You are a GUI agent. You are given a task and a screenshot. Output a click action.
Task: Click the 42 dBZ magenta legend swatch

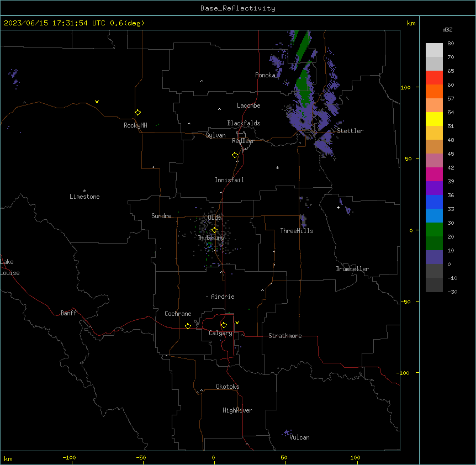pyautogui.click(x=434, y=174)
